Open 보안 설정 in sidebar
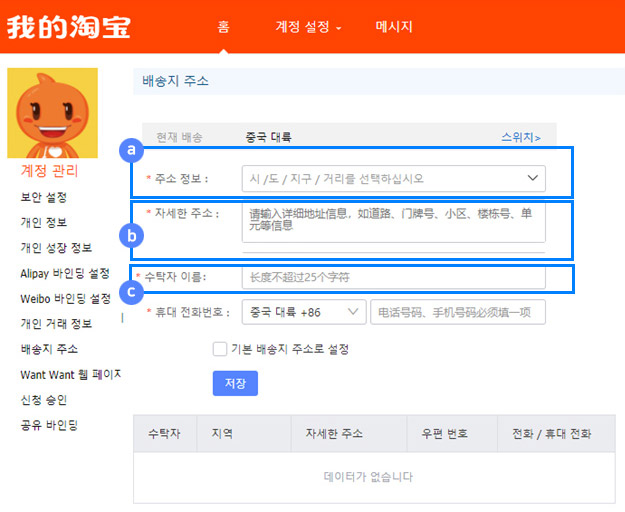This screenshot has height=512, width=625. 44,197
